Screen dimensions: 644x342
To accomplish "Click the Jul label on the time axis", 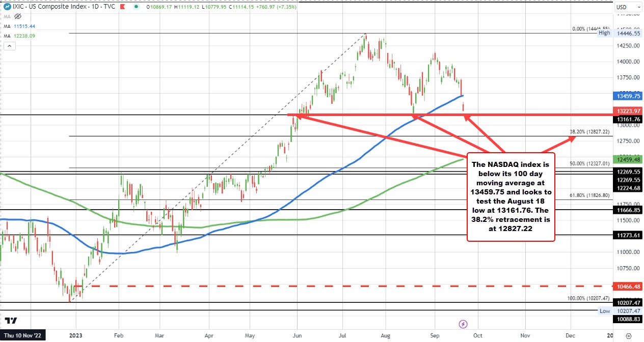I will 342,336.
